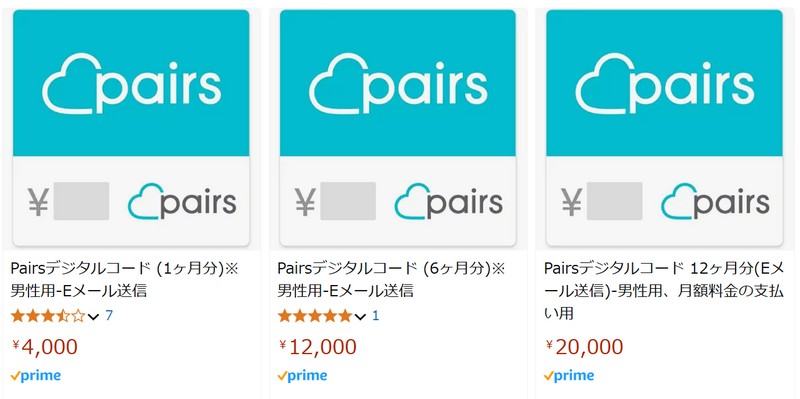
Task: Select the ¥4,000 price
Action: [45, 347]
